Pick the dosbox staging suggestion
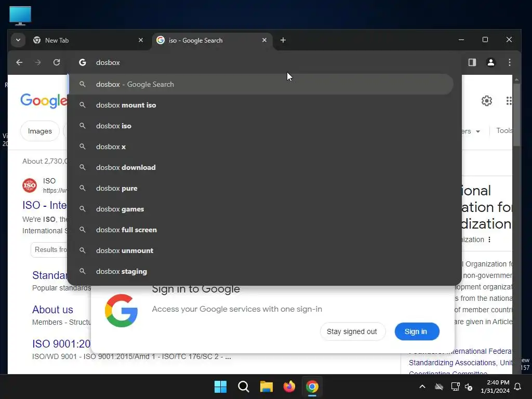Screen dimensions: 532x399 click(261, 271)
